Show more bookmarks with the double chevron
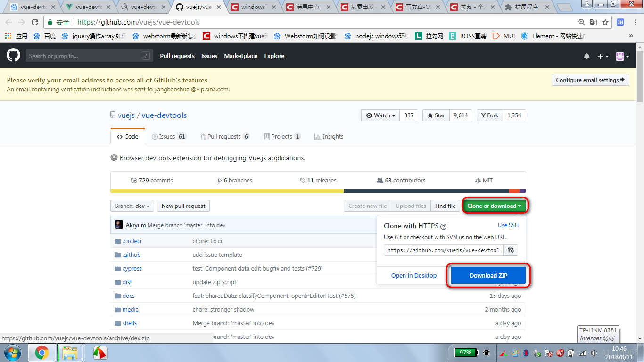This screenshot has width=644, height=362. 631,36
